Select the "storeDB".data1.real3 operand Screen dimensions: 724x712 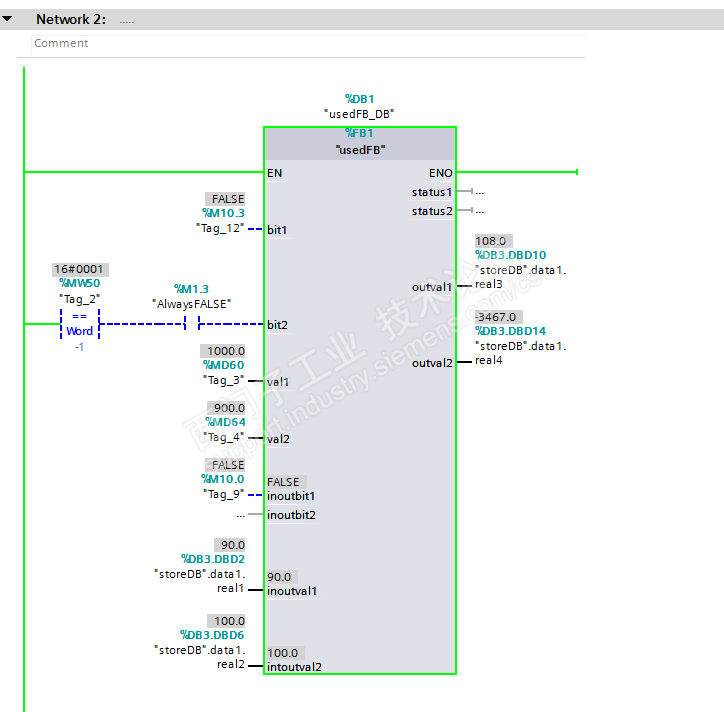coord(521,277)
